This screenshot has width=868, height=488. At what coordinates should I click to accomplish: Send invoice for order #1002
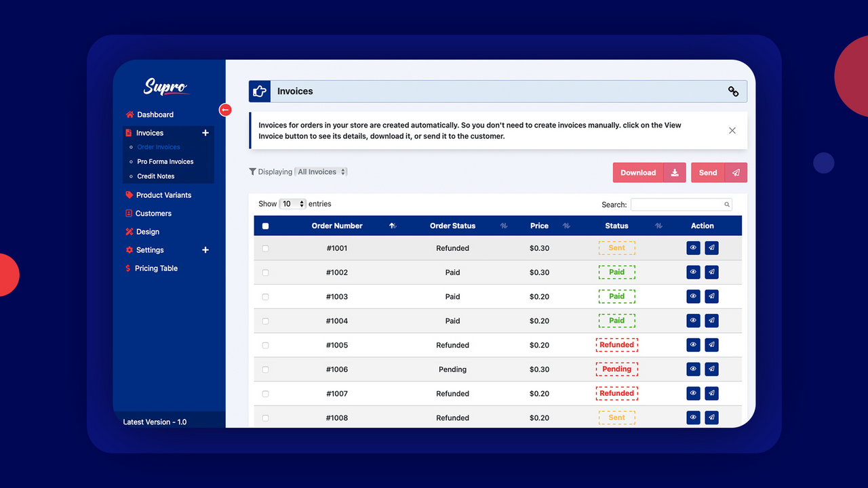(711, 272)
